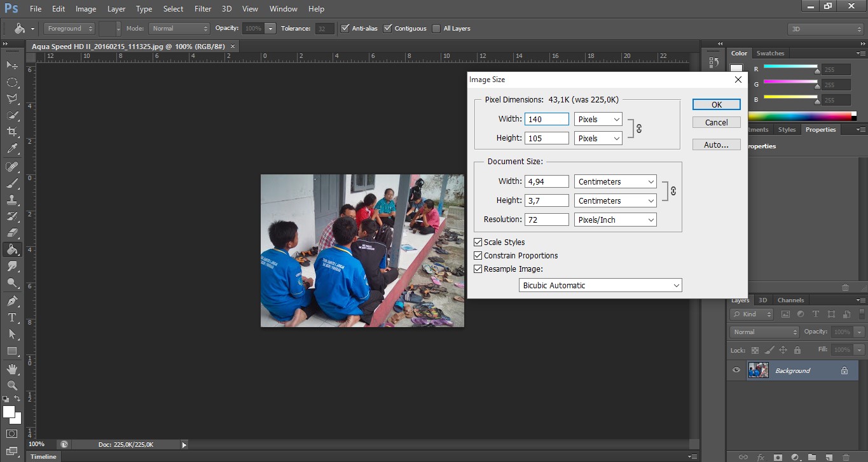Uncheck Resample Image checkbox
The image size is (868, 462).
[478, 269]
